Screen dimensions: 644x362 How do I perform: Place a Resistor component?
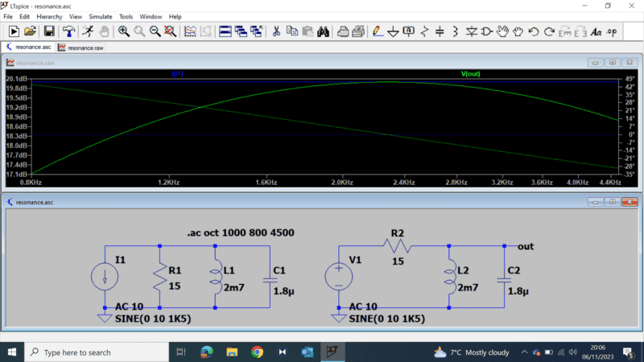tap(424, 31)
